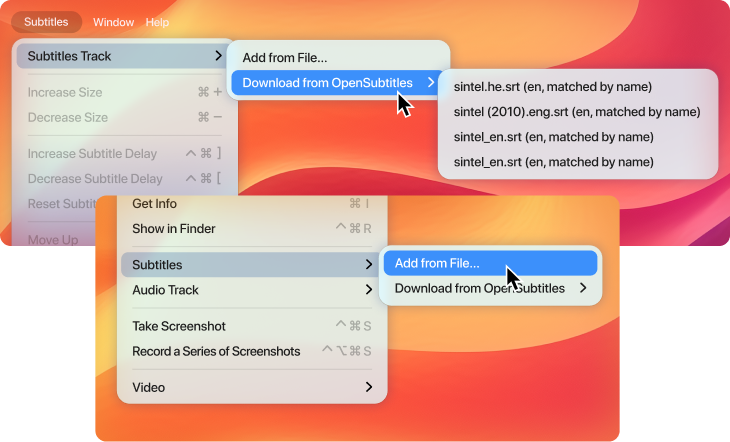The image size is (730, 442).
Task: Expand Subtitles chevron in context menu
Action: click(x=369, y=265)
